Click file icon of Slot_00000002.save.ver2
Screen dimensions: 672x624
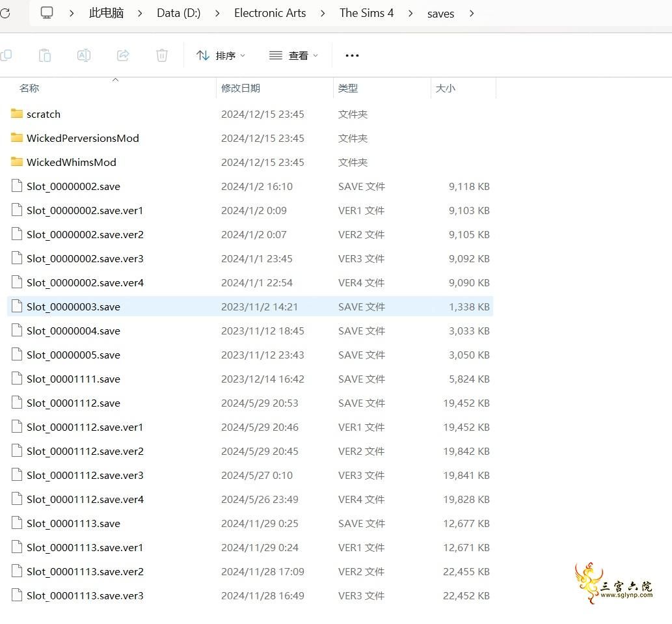[17, 234]
